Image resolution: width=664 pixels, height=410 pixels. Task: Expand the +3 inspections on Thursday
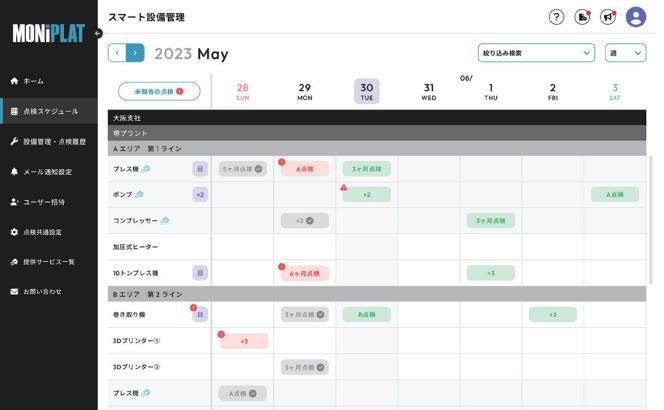coord(490,272)
